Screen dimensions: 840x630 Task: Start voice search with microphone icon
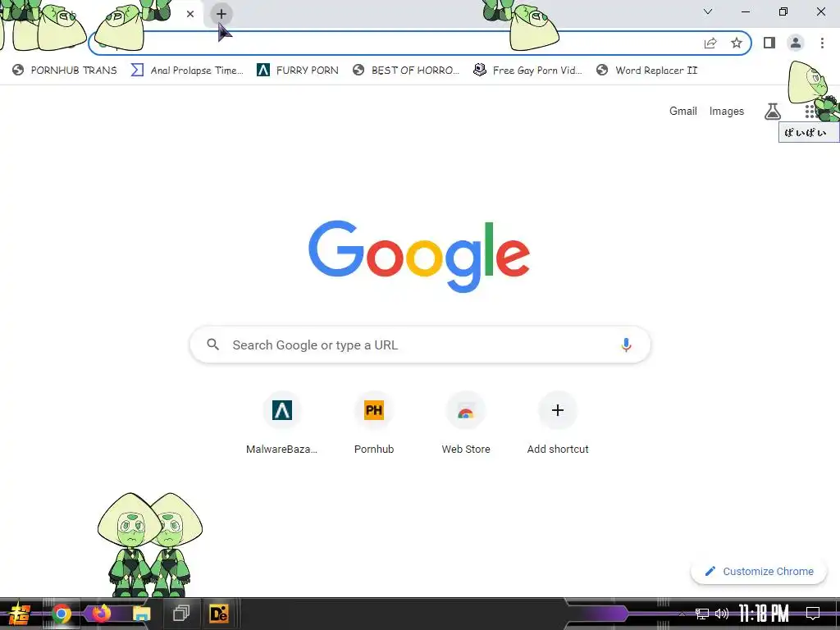(626, 345)
